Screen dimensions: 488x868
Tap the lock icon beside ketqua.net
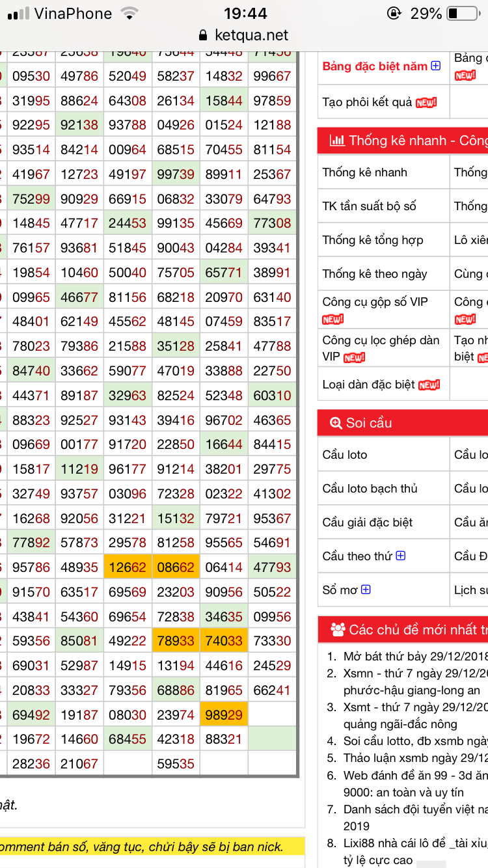point(203,35)
